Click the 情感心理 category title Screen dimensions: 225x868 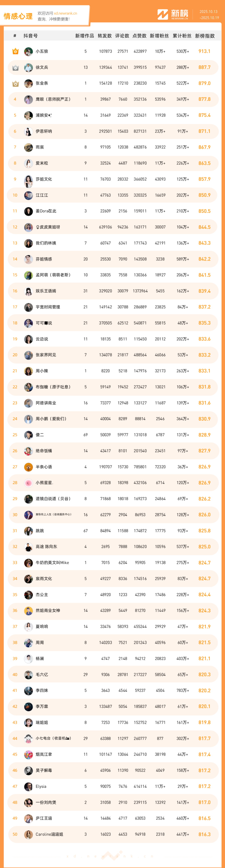point(18,16)
